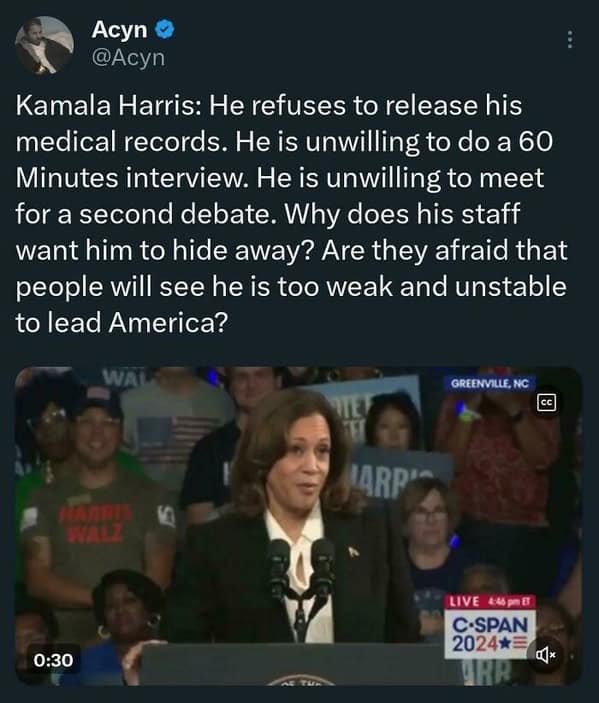Open the three-dot more options menu
Screen dimensions: 599x703
(569, 39)
